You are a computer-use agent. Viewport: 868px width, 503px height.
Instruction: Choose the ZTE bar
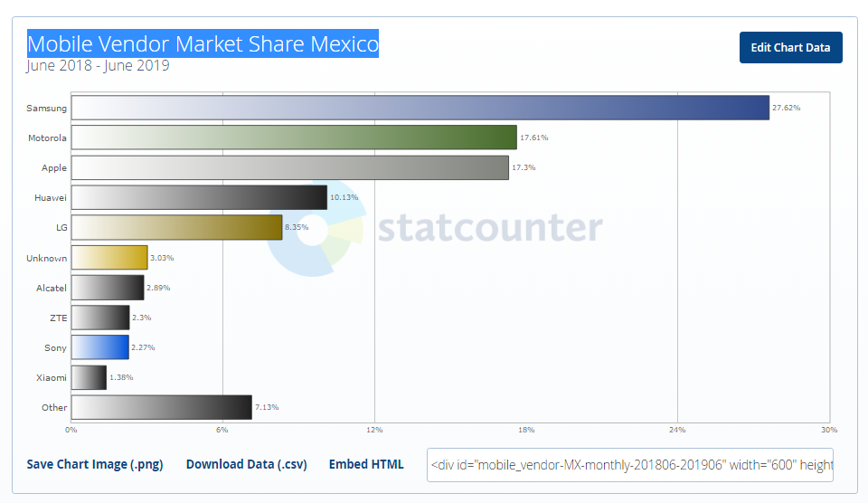point(100,318)
